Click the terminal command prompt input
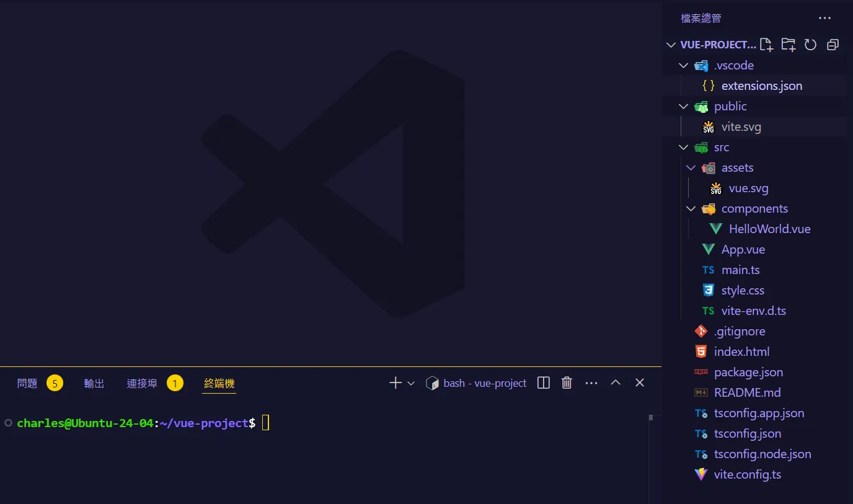The image size is (853, 504). pyautogui.click(x=266, y=423)
